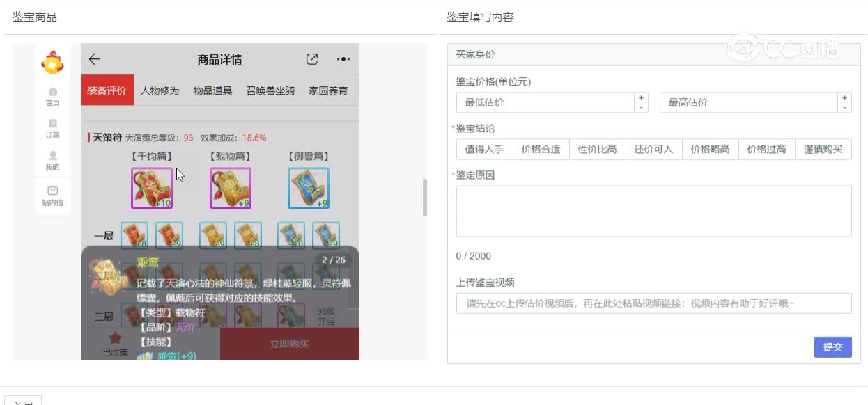868x405 pixels.
Task: Select 谨慎购买 conclusion
Action: click(x=823, y=149)
